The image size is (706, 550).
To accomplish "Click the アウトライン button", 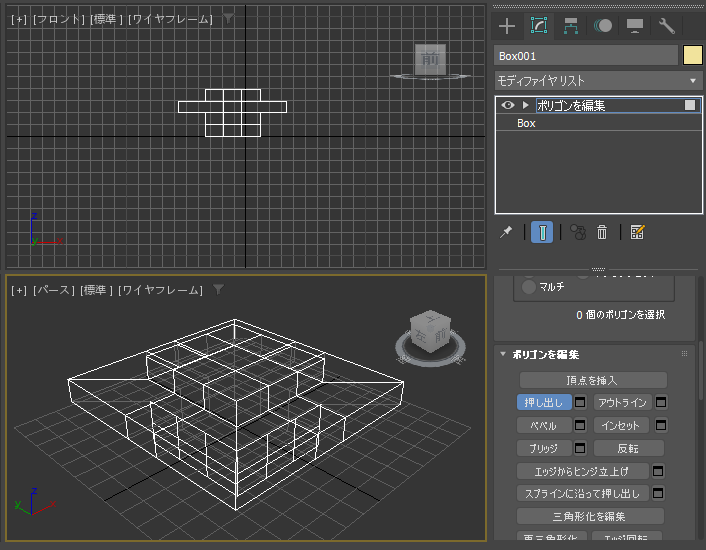I will coord(622,402).
